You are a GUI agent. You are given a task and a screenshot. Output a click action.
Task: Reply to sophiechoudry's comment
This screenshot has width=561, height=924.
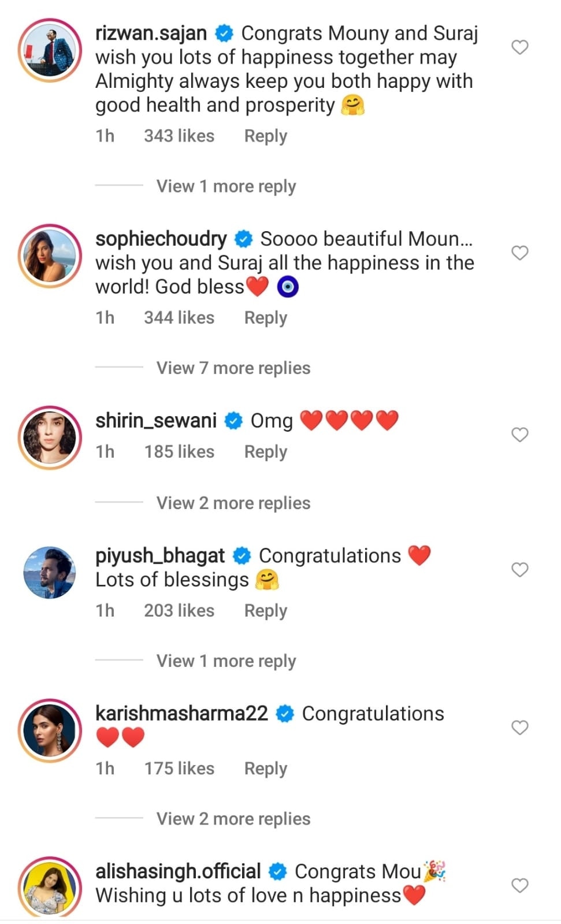(265, 318)
